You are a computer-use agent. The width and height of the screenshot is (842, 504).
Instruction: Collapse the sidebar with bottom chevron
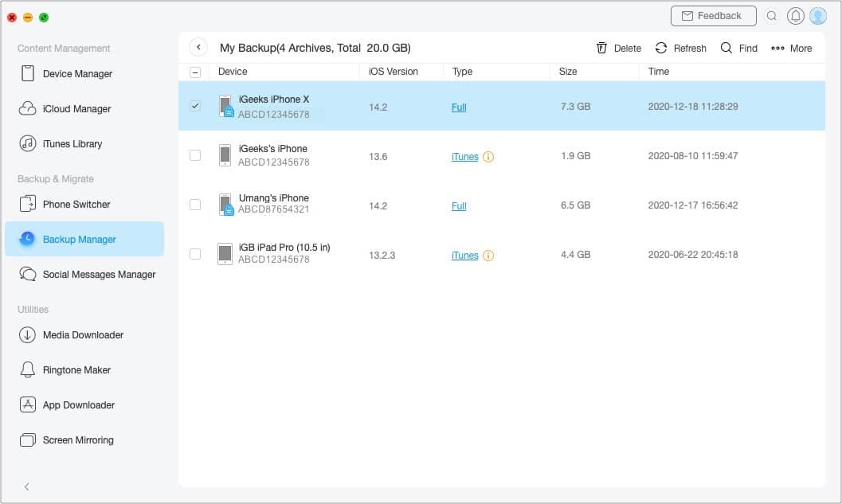tap(27, 486)
